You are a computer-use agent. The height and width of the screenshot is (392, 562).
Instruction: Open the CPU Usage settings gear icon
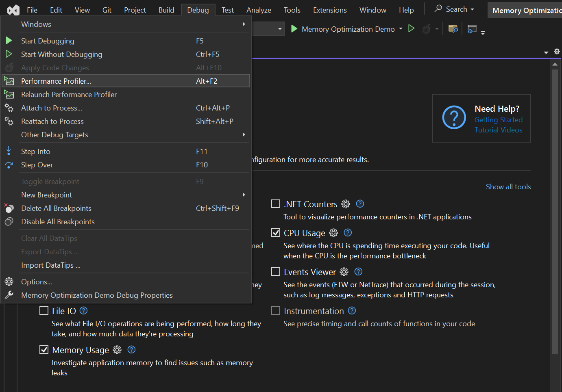pyautogui.click(x=333, y=233)
